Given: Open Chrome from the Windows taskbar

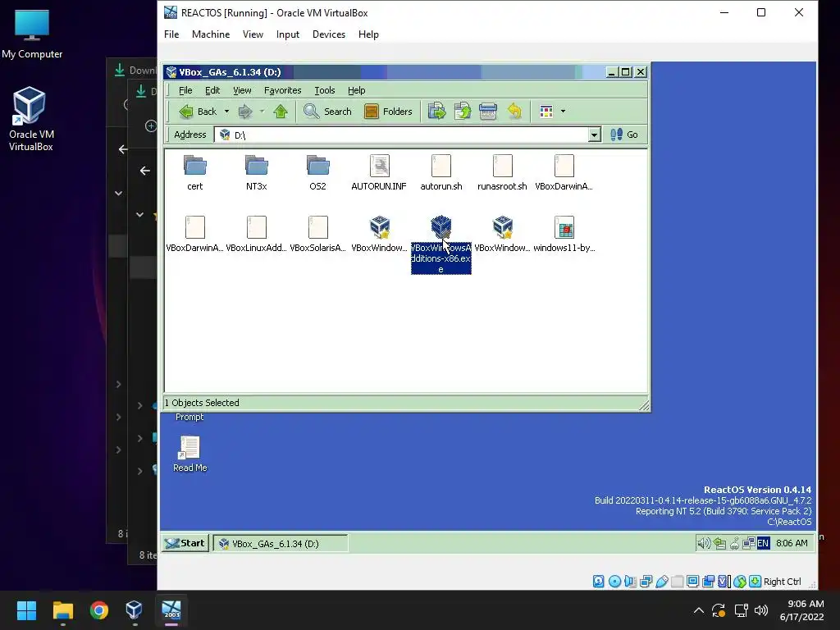Looking at the screenshot, I should click(99, 610).
